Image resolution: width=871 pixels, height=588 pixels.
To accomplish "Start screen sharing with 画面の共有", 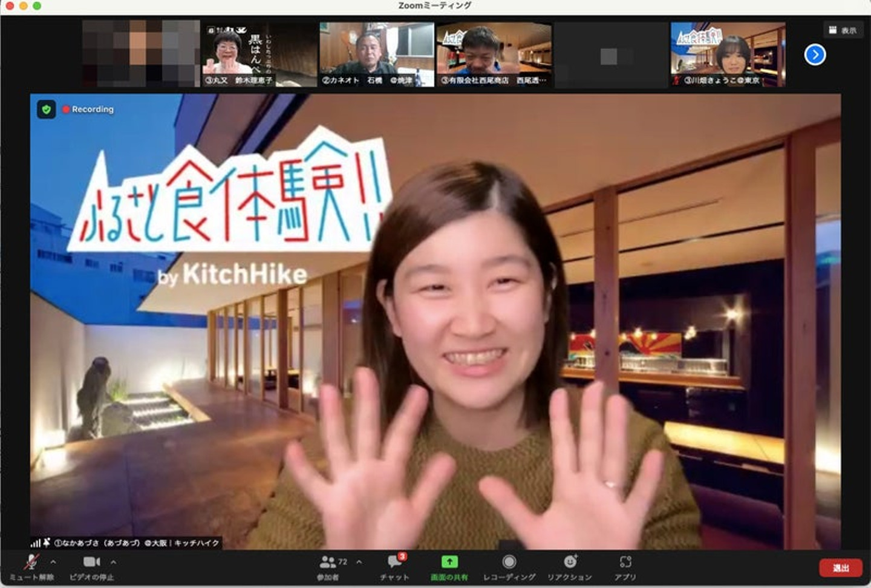I will click(449, 567).
